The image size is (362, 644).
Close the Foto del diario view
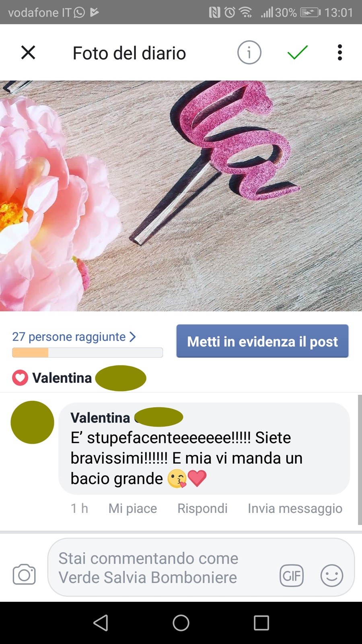tap(28, 52)
